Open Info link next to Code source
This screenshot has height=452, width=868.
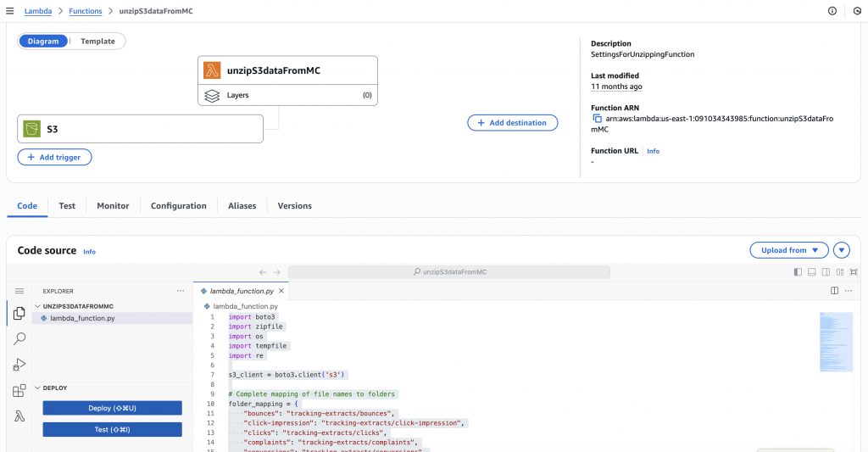click(89, 252)
